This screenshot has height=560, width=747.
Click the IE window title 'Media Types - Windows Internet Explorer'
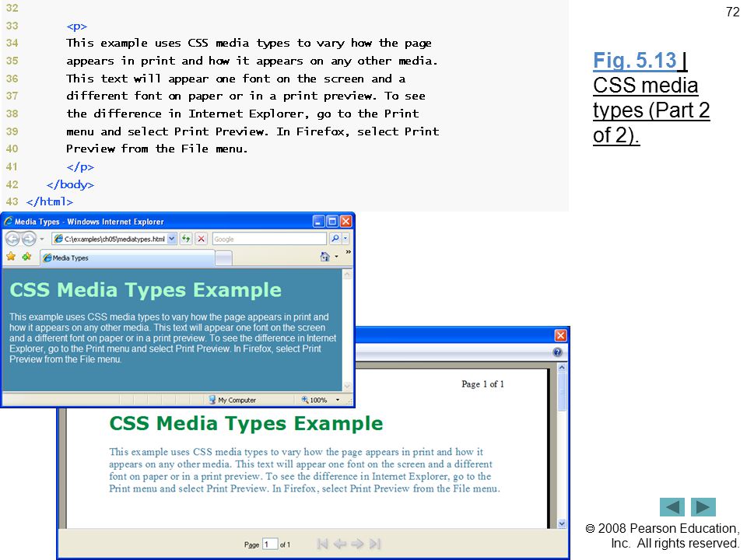tap(89, 222)
